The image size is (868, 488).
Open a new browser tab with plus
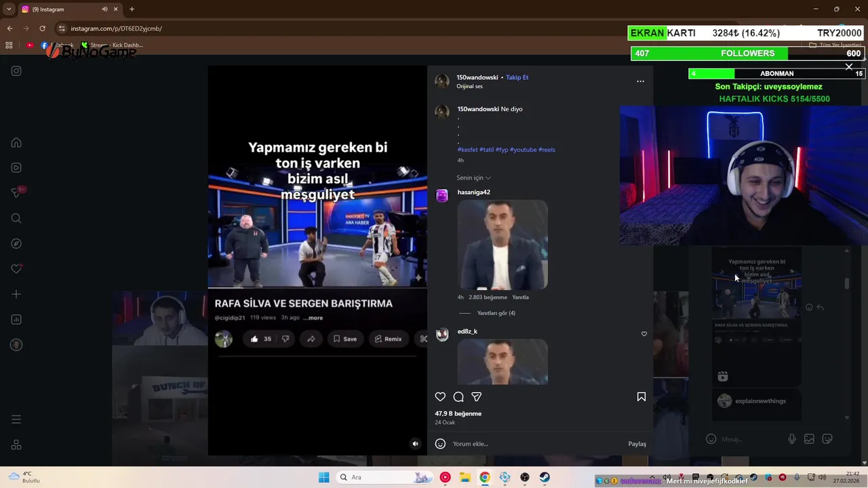[132, 9]
